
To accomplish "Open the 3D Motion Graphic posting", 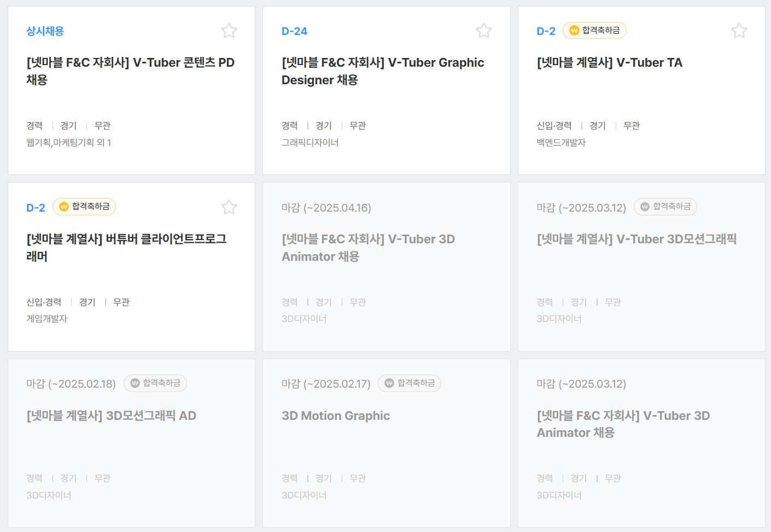I will coord(336,416).
